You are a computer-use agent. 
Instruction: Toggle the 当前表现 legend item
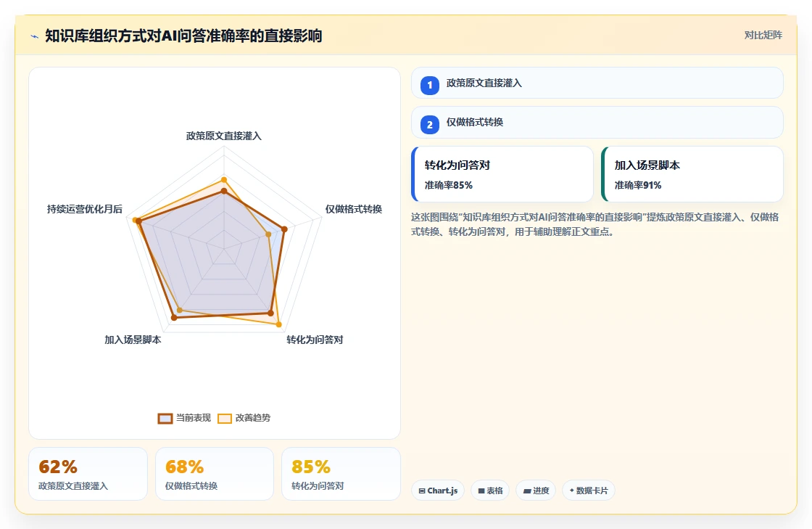(x=184, y=418)
